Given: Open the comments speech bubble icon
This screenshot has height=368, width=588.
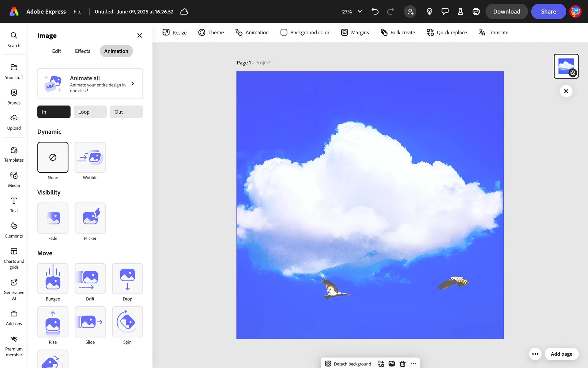Looking at the screenshot, I should pyautogui.click(x=445, y=12).
